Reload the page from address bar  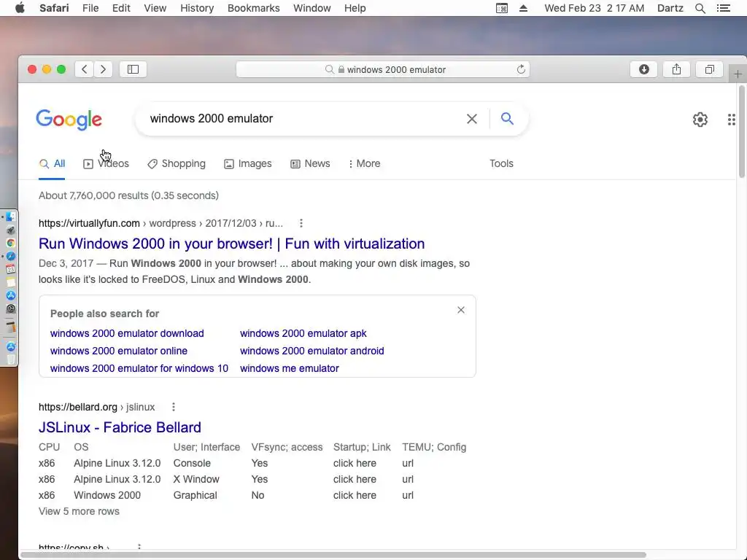(521, 69)
